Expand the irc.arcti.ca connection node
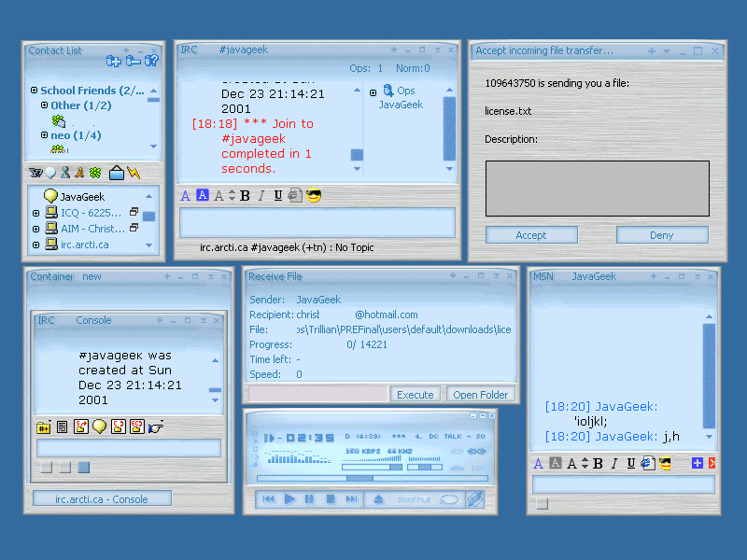This screenshot has height=560, width=747. [35, 245]
